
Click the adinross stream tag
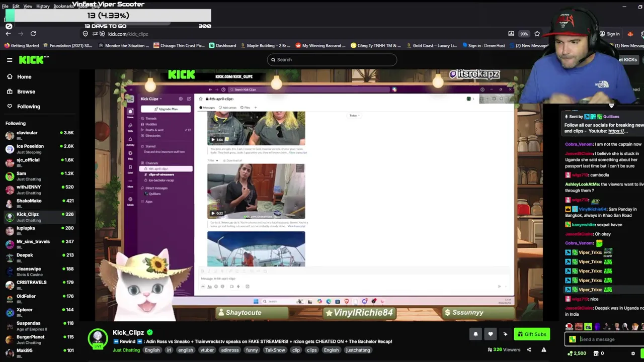(230, 350)
